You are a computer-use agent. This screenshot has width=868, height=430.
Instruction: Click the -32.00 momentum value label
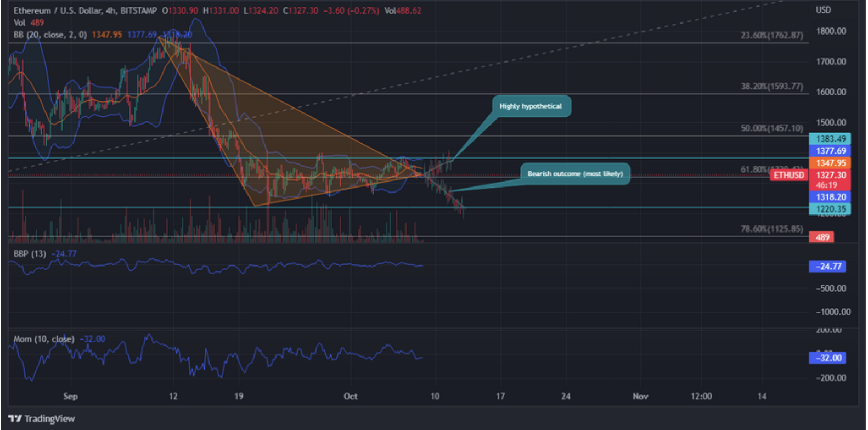click(x=828, y=358)
